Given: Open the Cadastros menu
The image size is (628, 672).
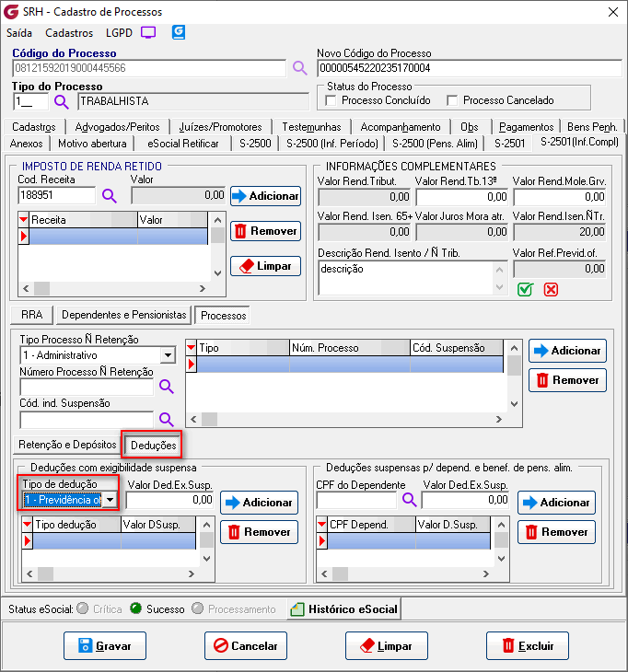Looking at the screenshot, I should coord(68,32).
